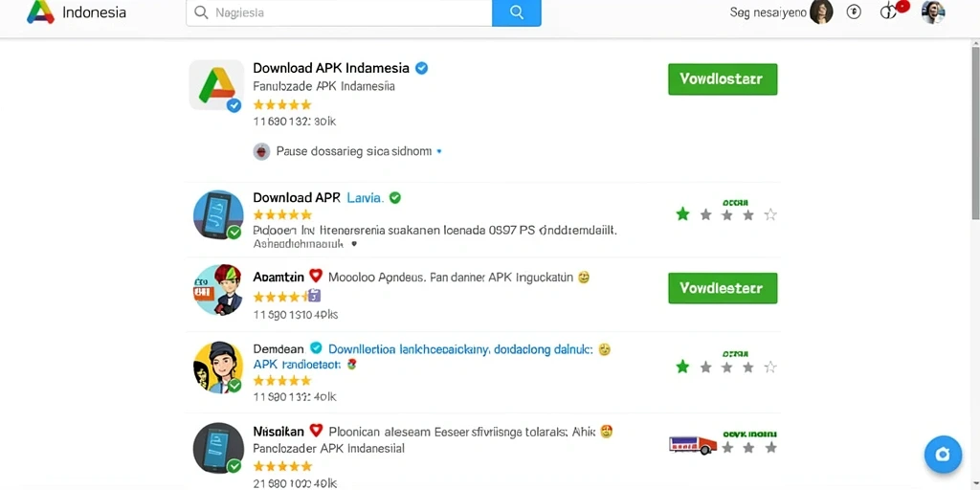Screen dimensions: 980x490
Task: Click the red truck icon near Nisakan
Action: [x=693, y=445]
